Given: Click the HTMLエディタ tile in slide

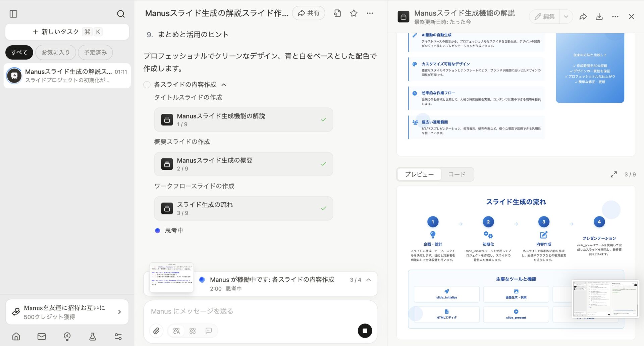Looking at the screenshot, I should [446, 314].
